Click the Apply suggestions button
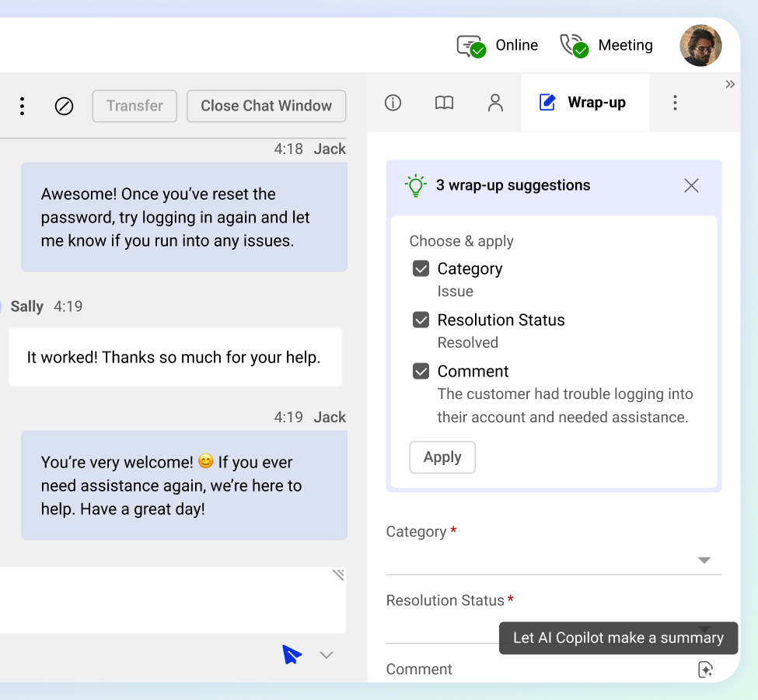The height and width of the screenshot is (700, 758). pyautogui.click(x=442, y=457)
